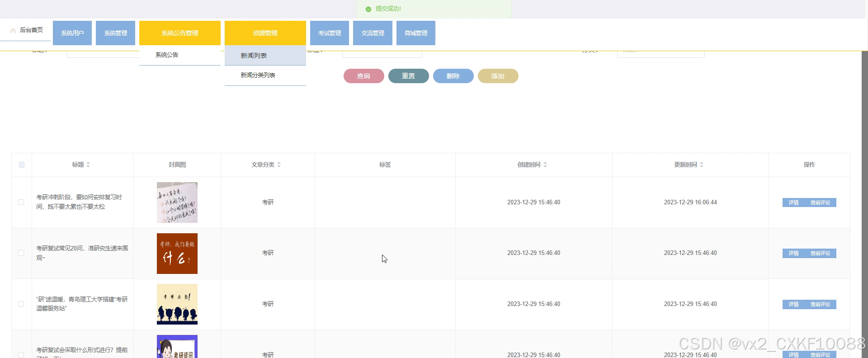Open the red 考研我们要做什么 cover thumbnail

177,254
